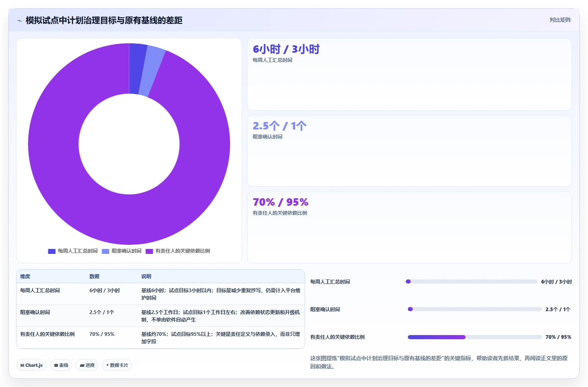Select table cell 阻塞确认时间
Screen dimensions: 588x387
tap(35, 312)
